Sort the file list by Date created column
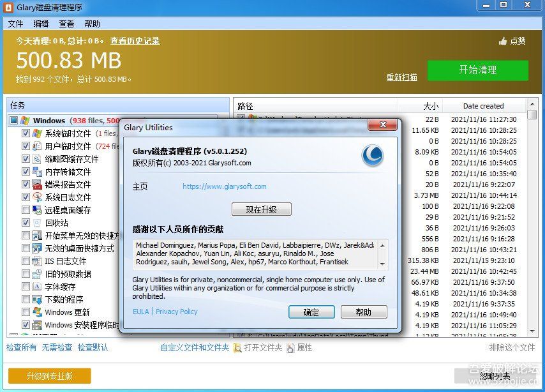Screen dimensions: 545x392 point(483,106)
